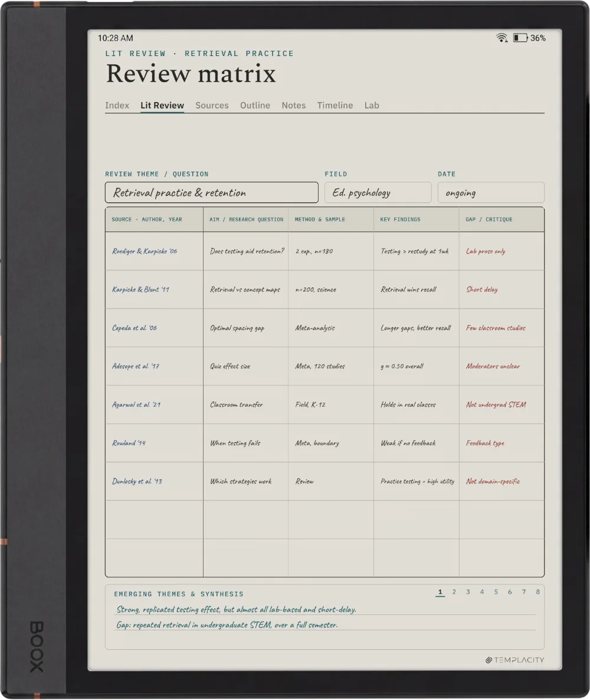Tap the 'Which strategies work' cell
Screen dimensions: 590x700
246,481
